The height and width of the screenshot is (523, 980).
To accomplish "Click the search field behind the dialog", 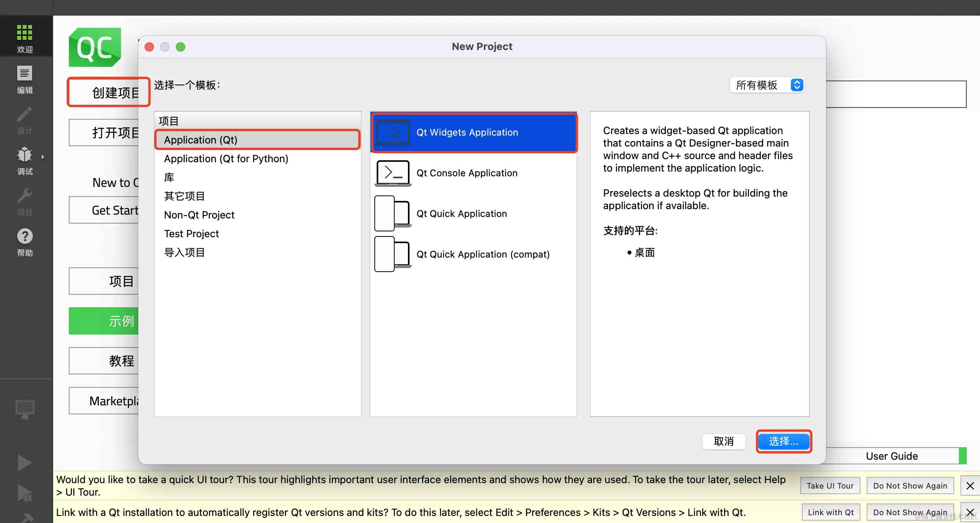I will coord(896,94).
